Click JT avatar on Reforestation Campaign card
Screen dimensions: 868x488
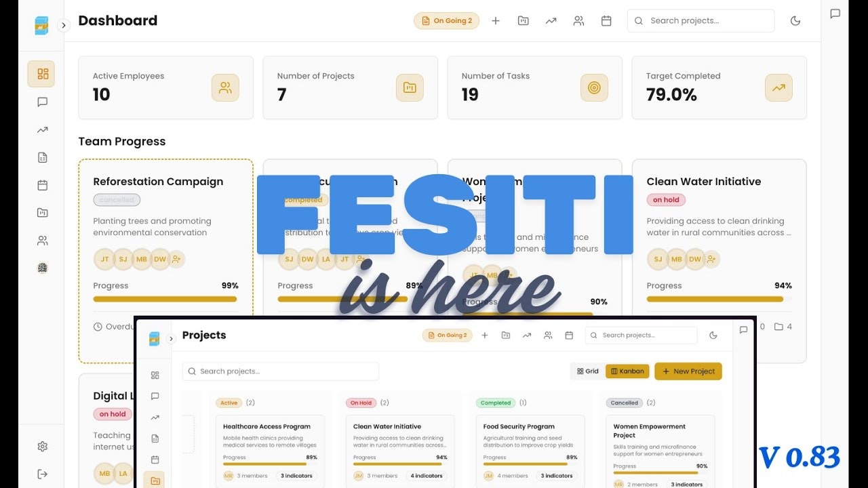[104, 259]
